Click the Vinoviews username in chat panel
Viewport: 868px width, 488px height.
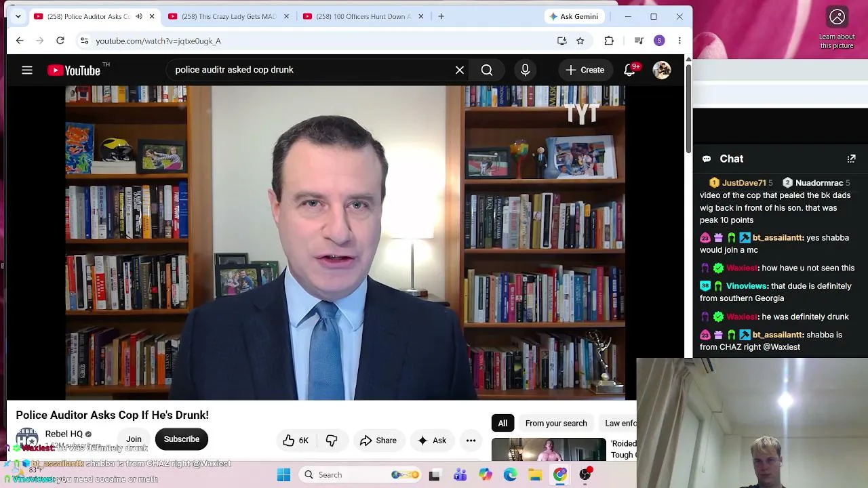click(746, 286)
